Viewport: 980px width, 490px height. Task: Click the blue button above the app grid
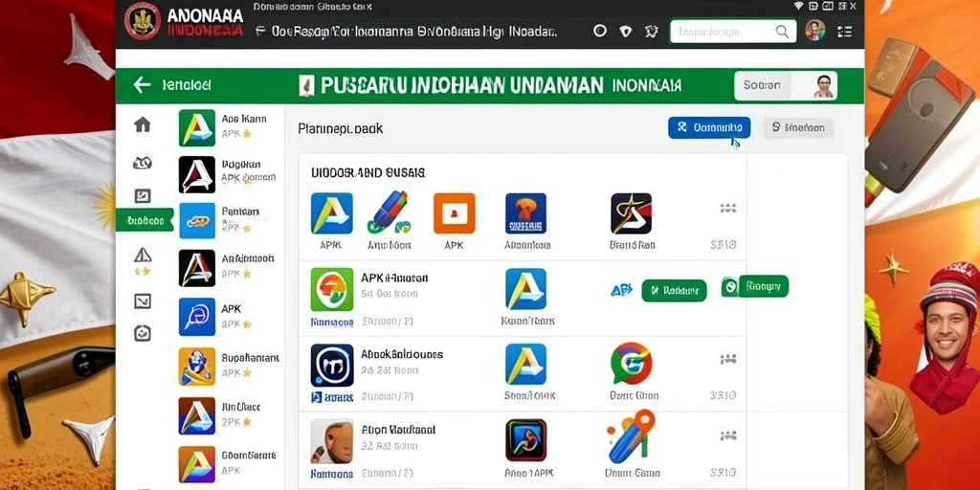click(x=709, y=127)
